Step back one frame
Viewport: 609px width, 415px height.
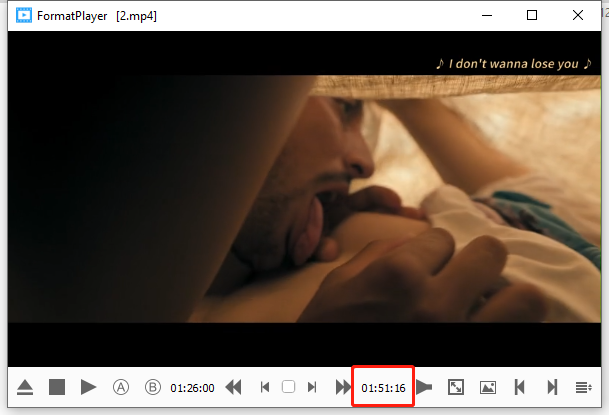(265, 387)
